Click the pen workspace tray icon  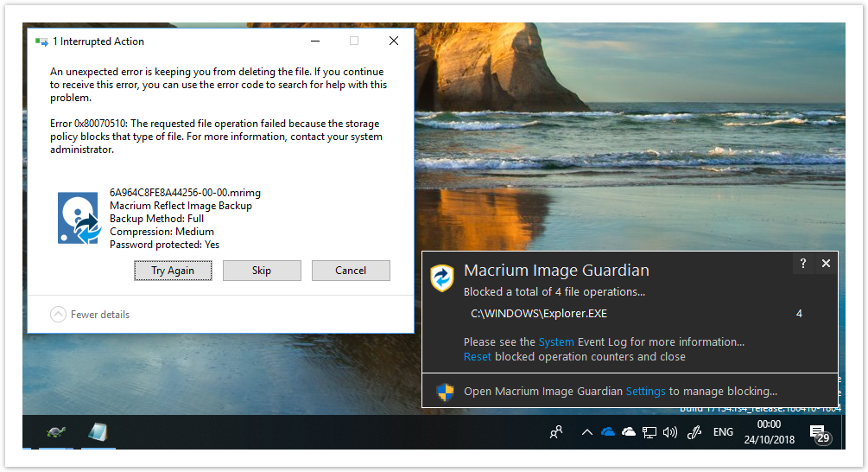[694, 432]
